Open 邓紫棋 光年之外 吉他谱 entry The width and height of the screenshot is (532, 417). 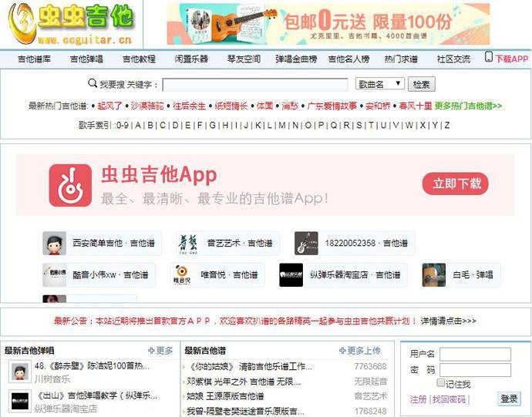[244, 382]
